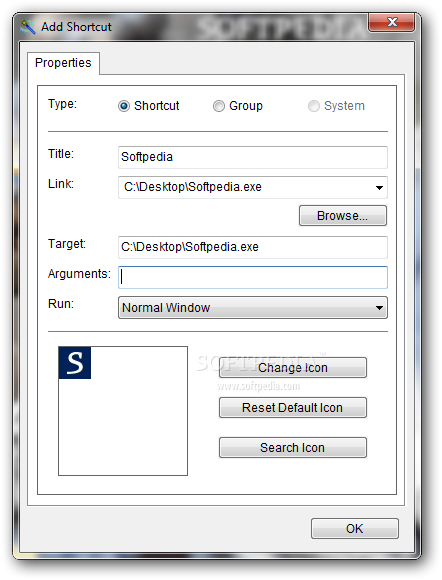Pick the System type radio button
442x580 pixels.
point(314,106)
